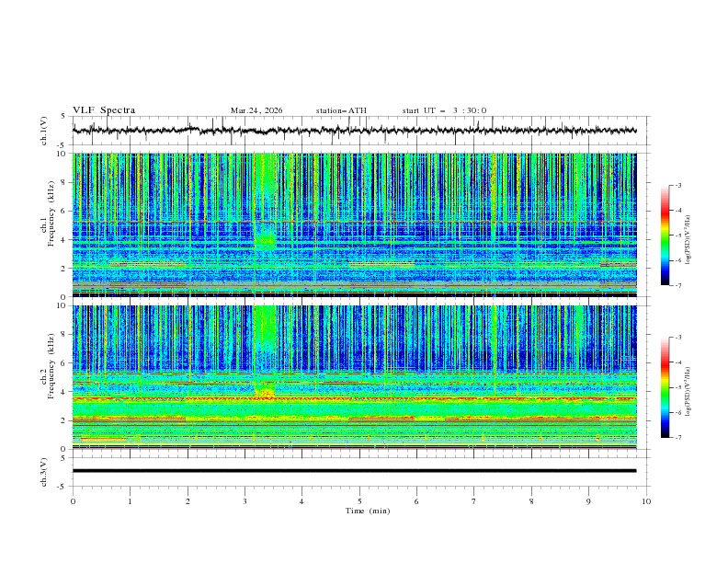Click the log(PSD) label of the upper colorbar

tap(688, 240)
